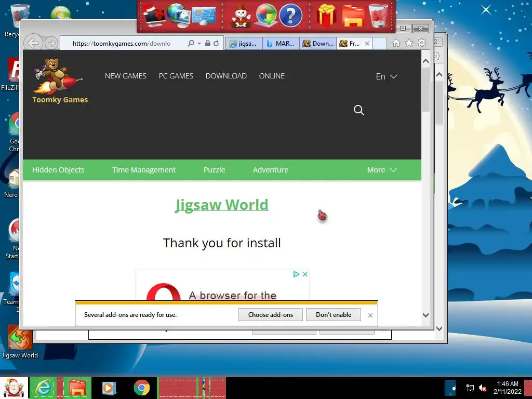Click the network icon in the system tray
532x399 pixels.
click(x=470, y=388)
